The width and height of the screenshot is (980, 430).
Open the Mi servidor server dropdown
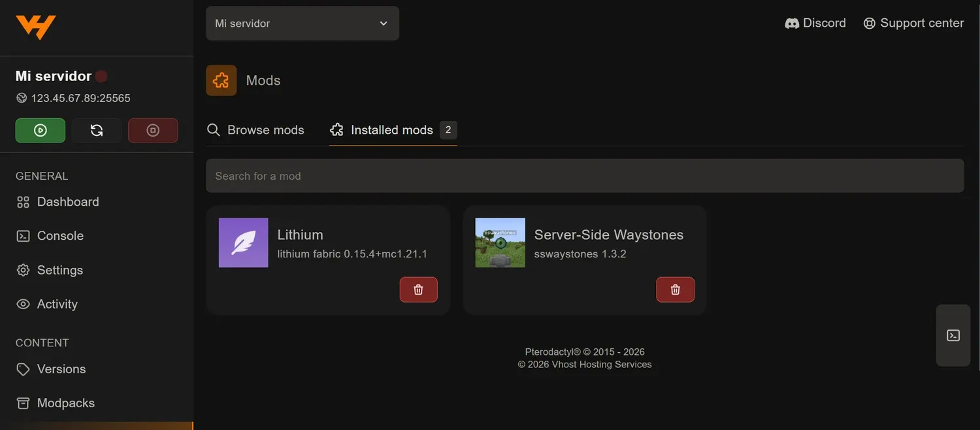coord(302,24)
